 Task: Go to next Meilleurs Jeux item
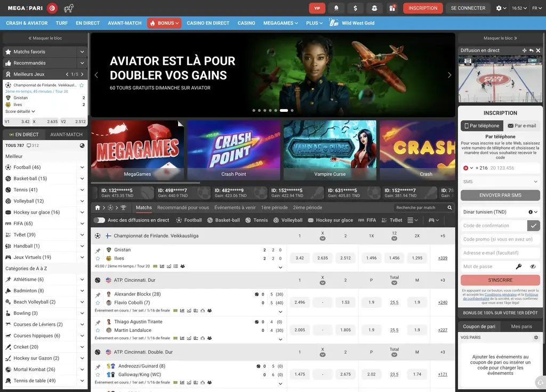[82, 74]
